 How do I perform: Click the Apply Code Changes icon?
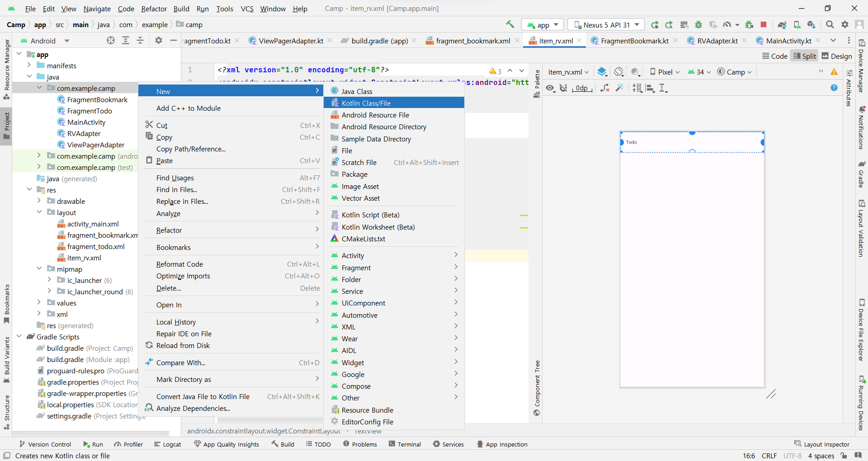tap(684, 24)
